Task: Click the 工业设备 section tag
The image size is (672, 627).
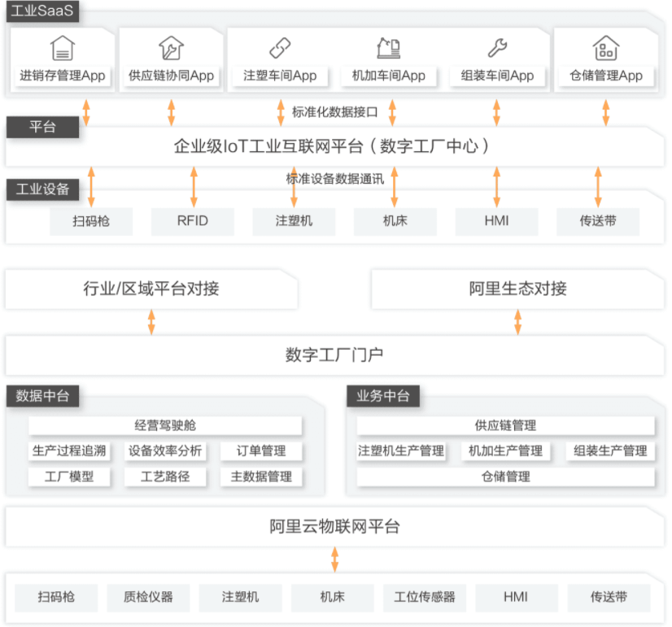Action: point(42,189)
